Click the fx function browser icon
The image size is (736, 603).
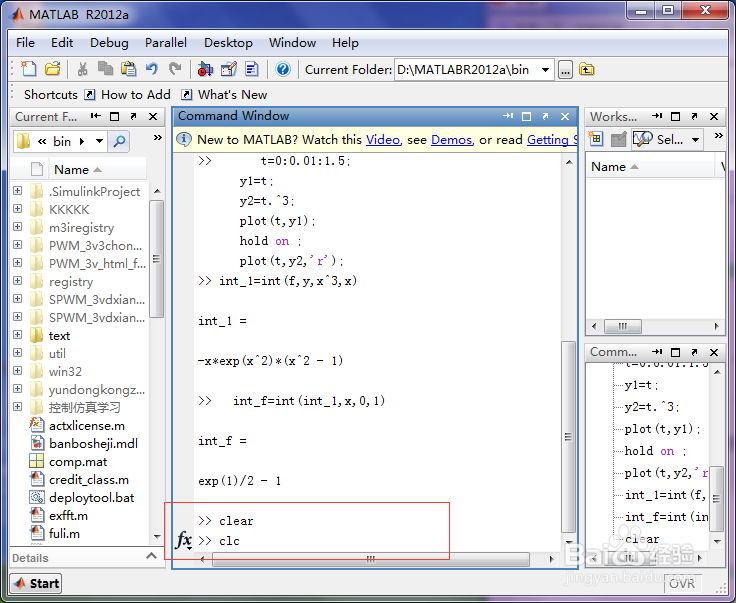[184, 540]
